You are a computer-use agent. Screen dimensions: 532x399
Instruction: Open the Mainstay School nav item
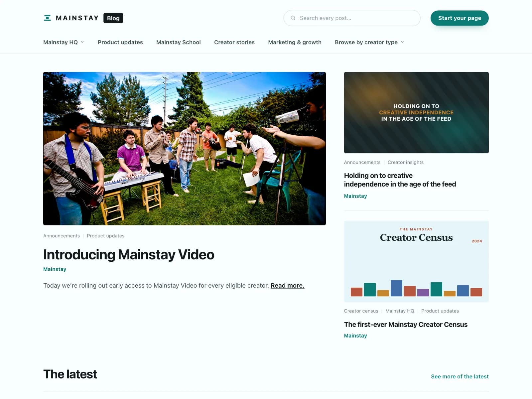pyautogui.click(x=179, y=42)
